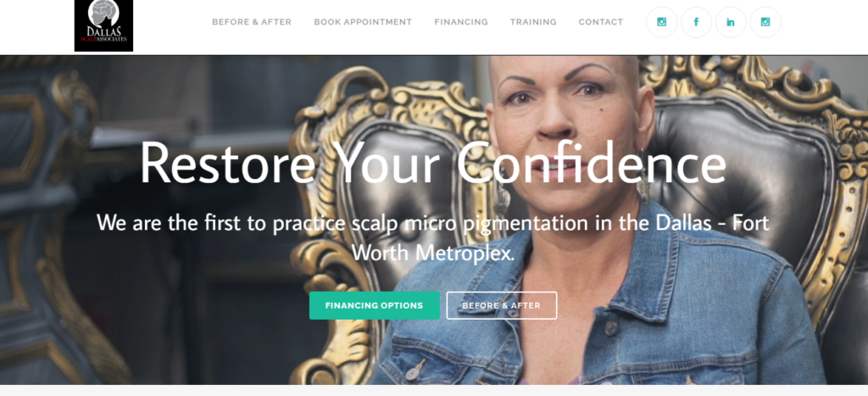
Task: Click the outlined Before & After hero button
Action: point(502,305)
